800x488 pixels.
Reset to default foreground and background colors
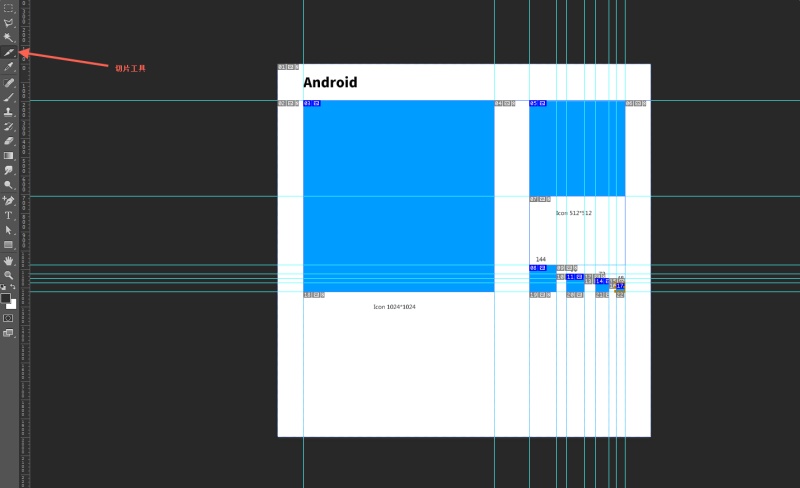point(3,287)
